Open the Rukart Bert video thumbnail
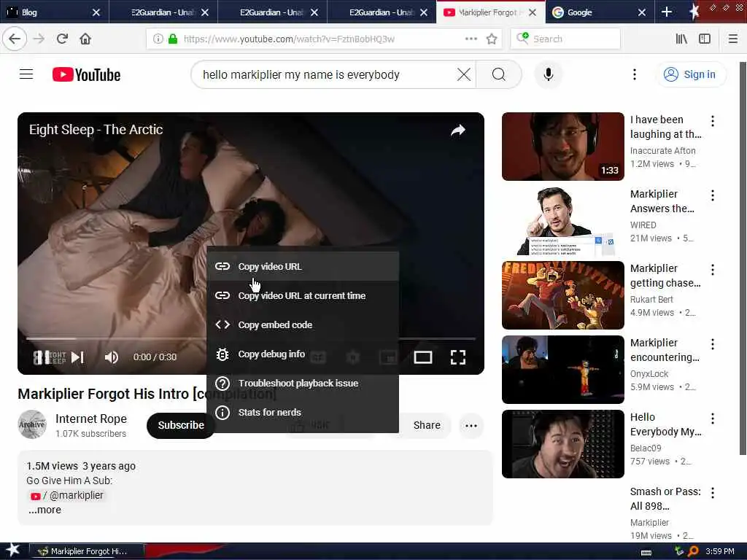The width and height of the screenshot is (747, 560). (562, 295)
